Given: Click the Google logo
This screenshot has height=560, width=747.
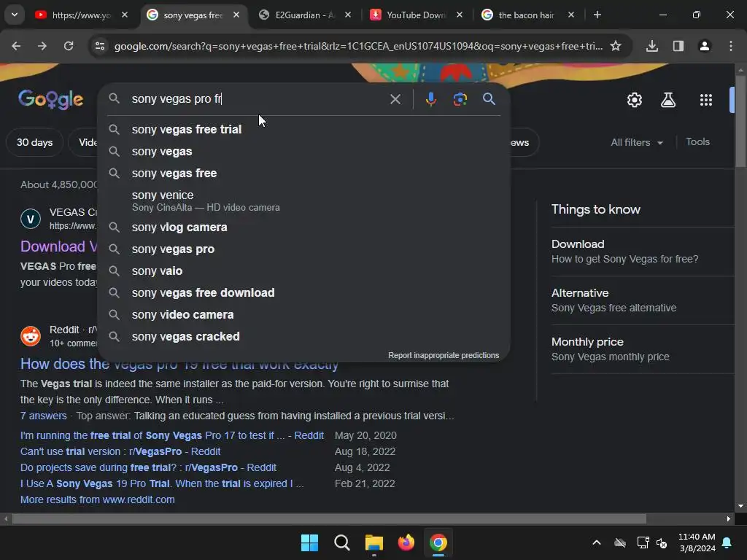Looking at the screenshot, I should tap(51, 99).
